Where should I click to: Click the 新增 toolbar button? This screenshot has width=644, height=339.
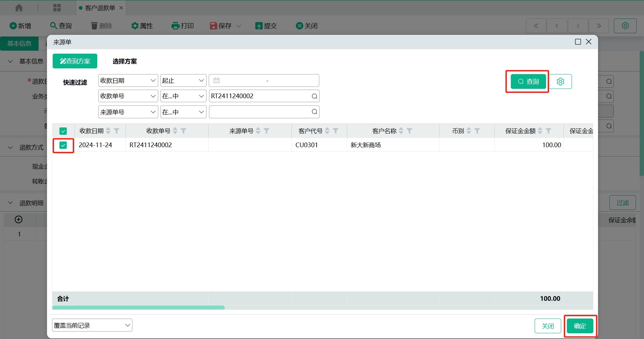click(20, 26)
